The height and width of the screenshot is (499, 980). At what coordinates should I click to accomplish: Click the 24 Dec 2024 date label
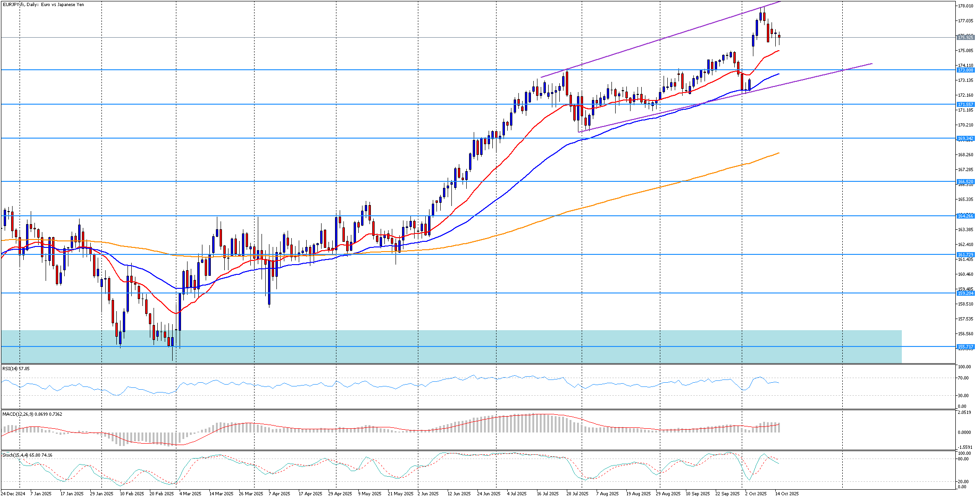coord(13,494)
